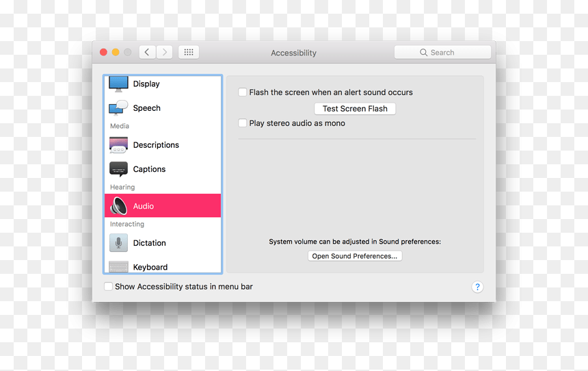Toggle Show Accessibility status in menu bar
This screenshot has height=371, width=588.
point(109,287)
